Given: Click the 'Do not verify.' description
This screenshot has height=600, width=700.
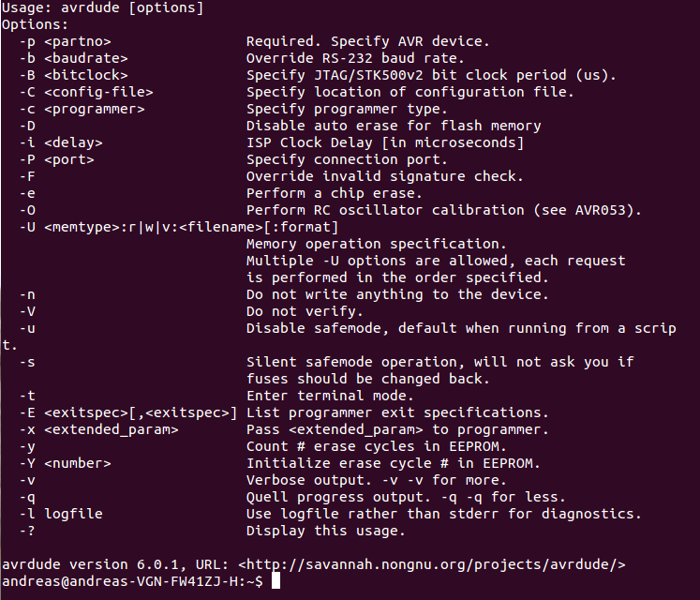Looking at the screenshot, I should (305, 311).
